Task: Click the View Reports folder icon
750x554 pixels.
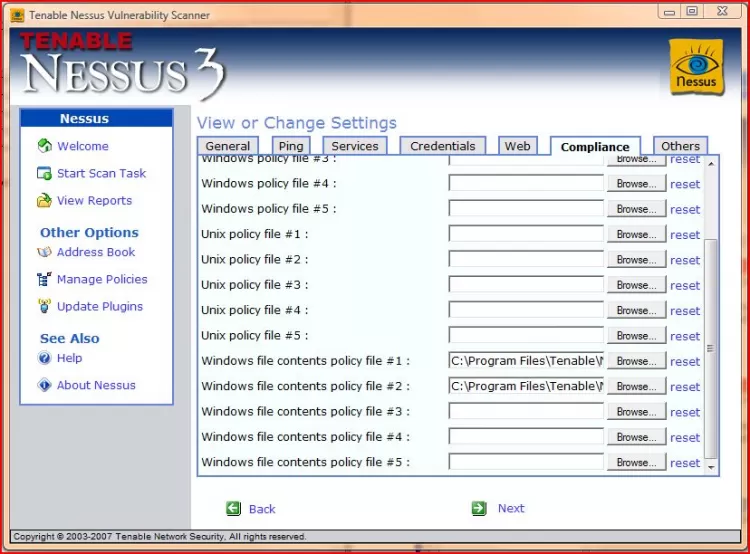Action: pyautogui.click(x=44, y=200)
